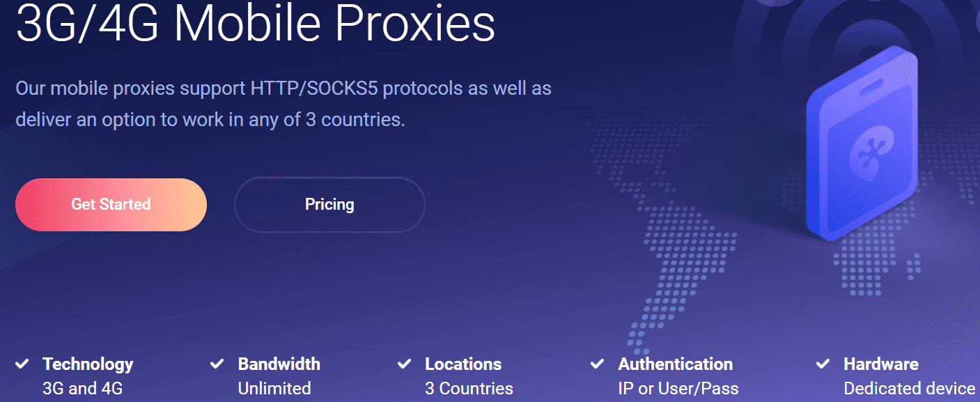Image resolution: width=980 pixels, height=402 pixels.
Task: Click the checkmark icon beside Technology
Action: [22, 364]
